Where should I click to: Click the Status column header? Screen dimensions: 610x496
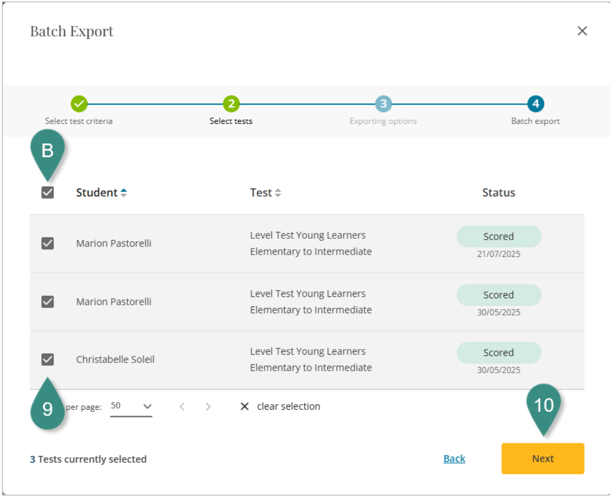click(498, 193)
